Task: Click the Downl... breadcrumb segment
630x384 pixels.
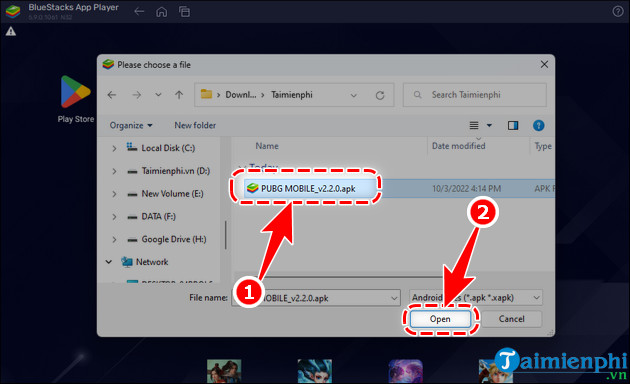Action: (x=240, y=95)
